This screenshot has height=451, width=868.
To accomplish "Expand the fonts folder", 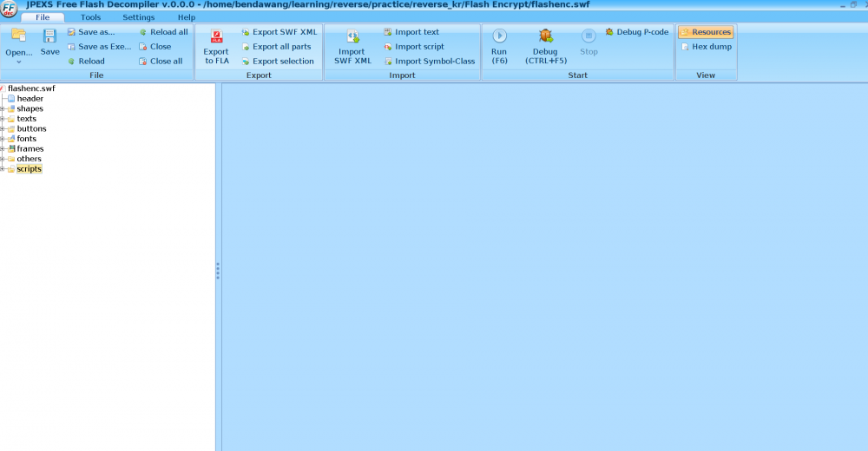I will point(3,139).
